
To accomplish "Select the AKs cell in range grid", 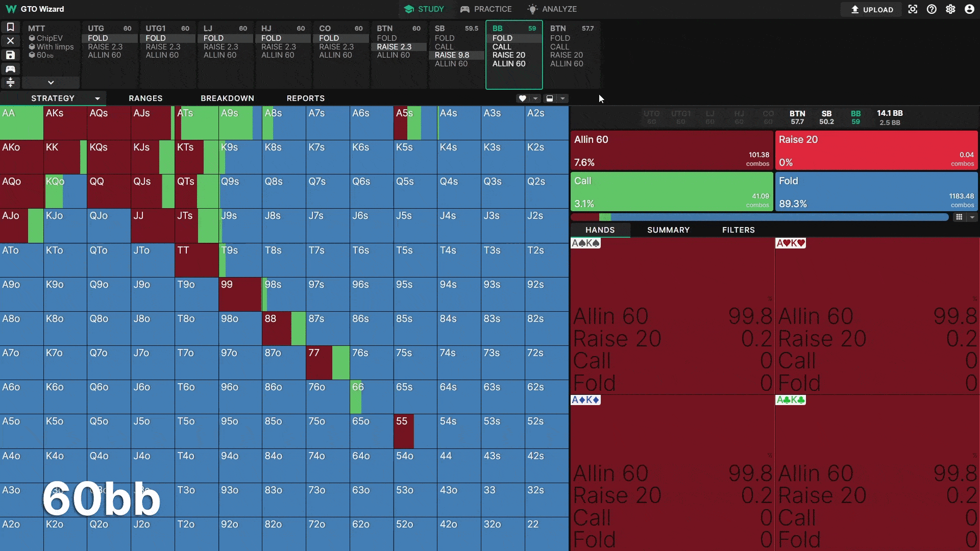I will (x=65, y=123).
